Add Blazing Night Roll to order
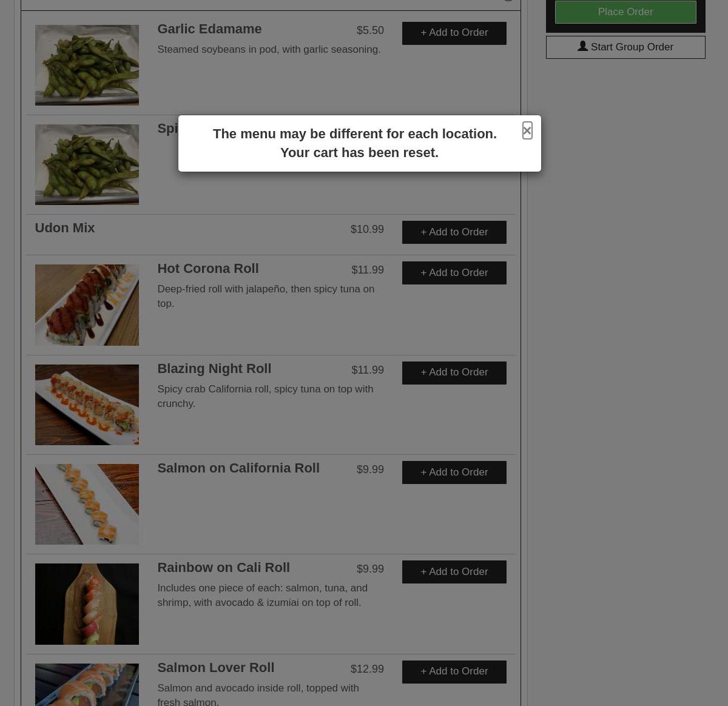 (454, 372)
